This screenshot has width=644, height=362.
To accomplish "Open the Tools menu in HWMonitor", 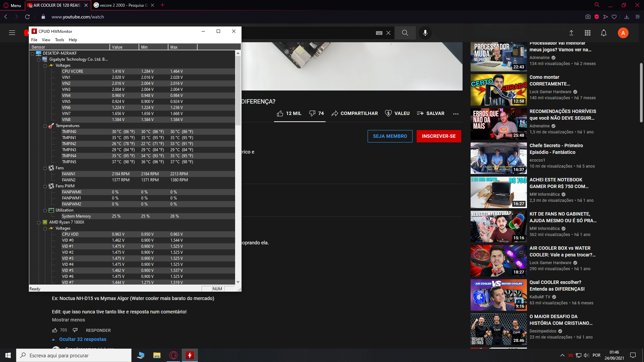I will [59, 40].
